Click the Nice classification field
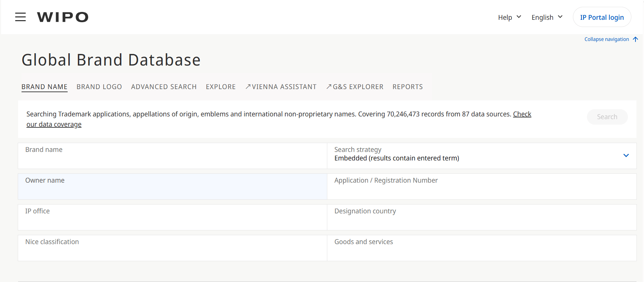 (173, 248)
